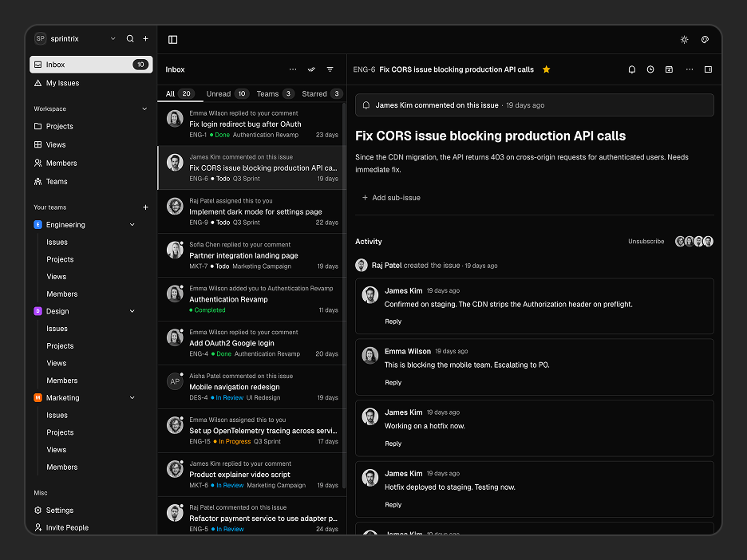Open Authentication Revamp notification
This screenshot has width=747, height=560.
[x=252, y=299]
